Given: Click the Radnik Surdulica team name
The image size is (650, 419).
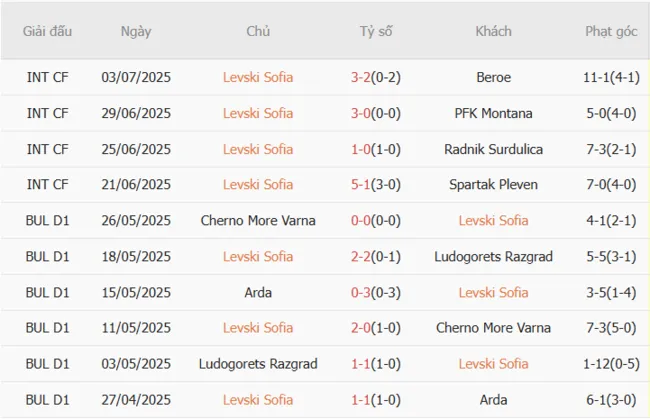Looking at the screenshot, I should coord(493,149).
